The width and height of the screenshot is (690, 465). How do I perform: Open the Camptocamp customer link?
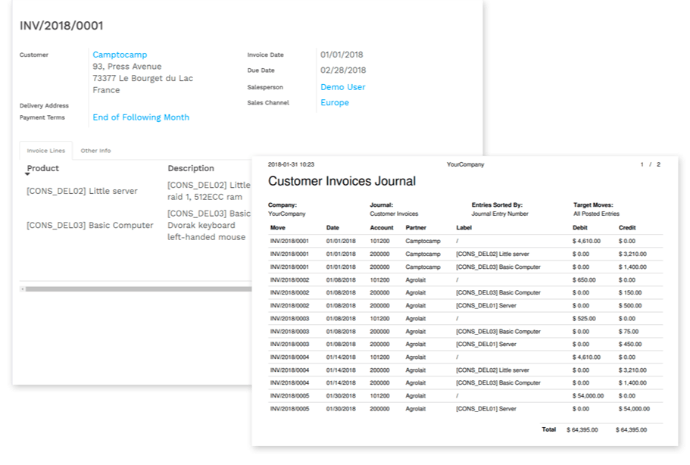(x=123, y=55)
